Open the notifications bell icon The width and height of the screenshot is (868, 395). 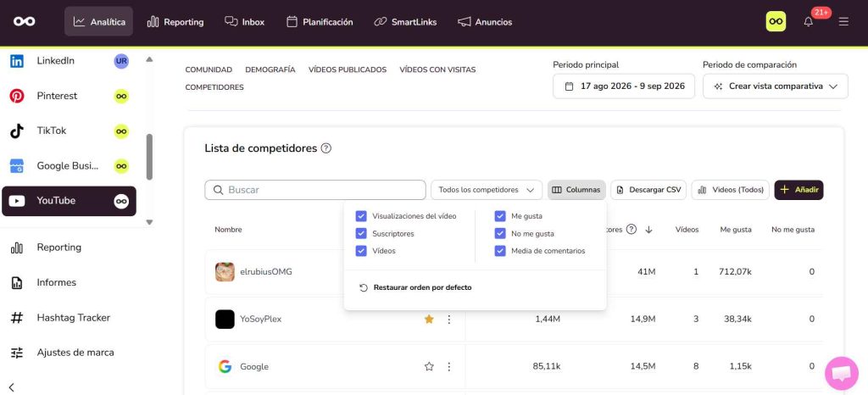[x=808, y=21]
